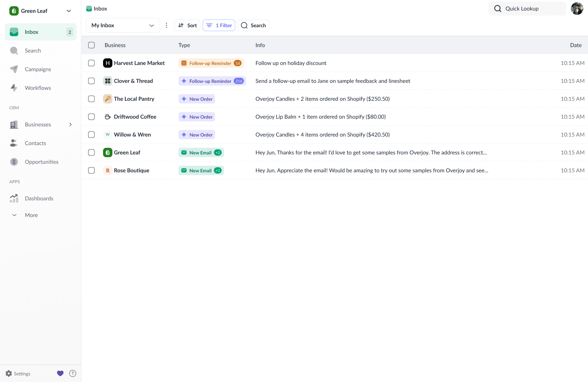Select the Harvest Lane Market row checkbox
The image size is (588, 382).
pyautogui.click(x=91, y=63)
